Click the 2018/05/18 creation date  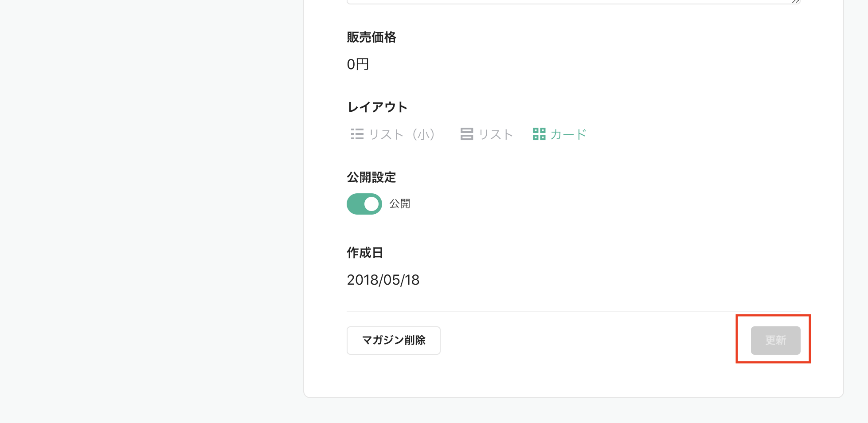point(383,280)
